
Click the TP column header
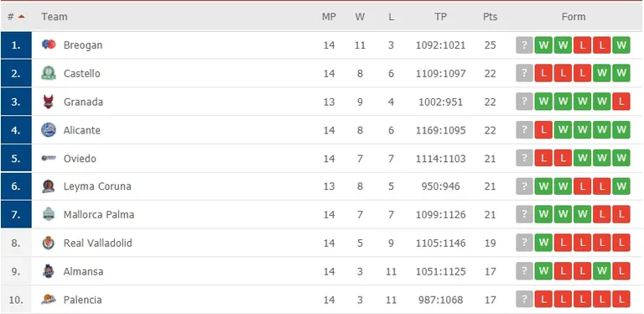tap(441, 17)
